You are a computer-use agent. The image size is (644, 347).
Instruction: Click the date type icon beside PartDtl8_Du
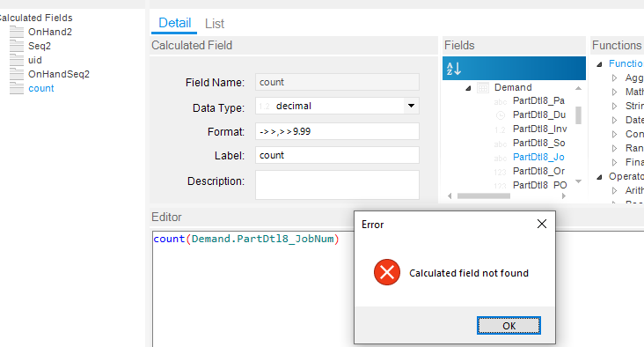(x=501, y=115)
